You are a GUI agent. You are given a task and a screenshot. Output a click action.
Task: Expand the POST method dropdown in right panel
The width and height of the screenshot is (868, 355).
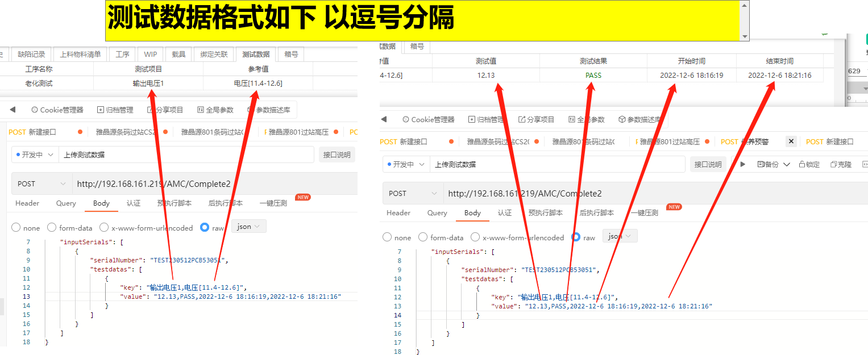coord(413,194)
